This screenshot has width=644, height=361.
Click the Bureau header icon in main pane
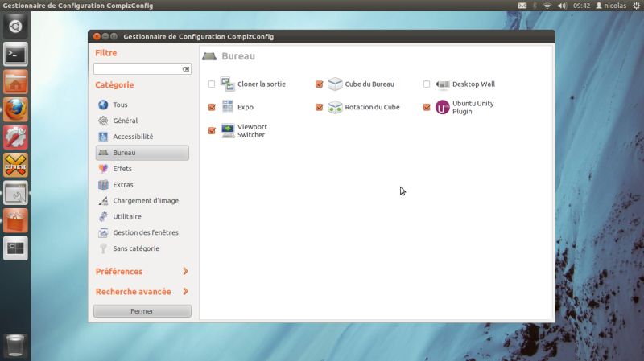click(x=209, y=56)
